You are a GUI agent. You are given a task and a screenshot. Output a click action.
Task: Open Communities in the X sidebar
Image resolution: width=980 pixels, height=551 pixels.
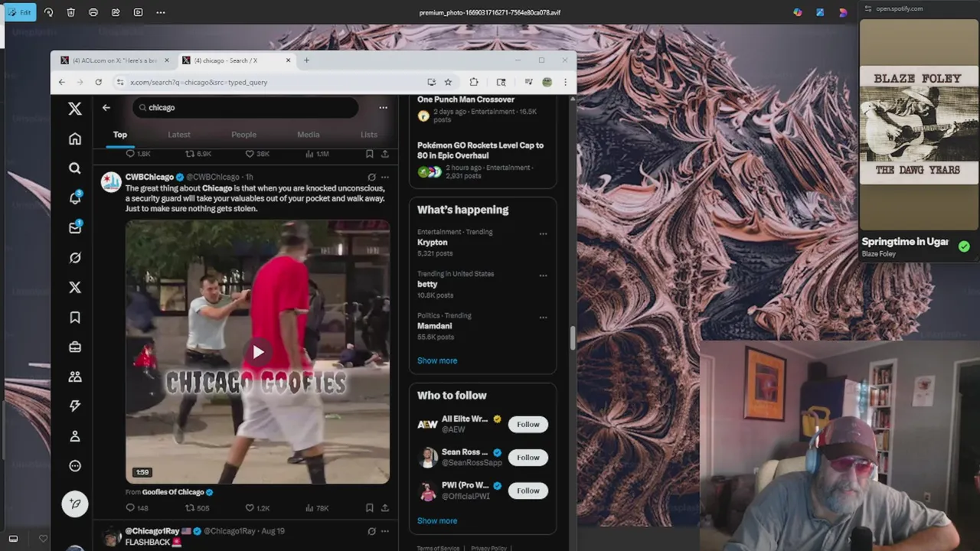point(75,377)
